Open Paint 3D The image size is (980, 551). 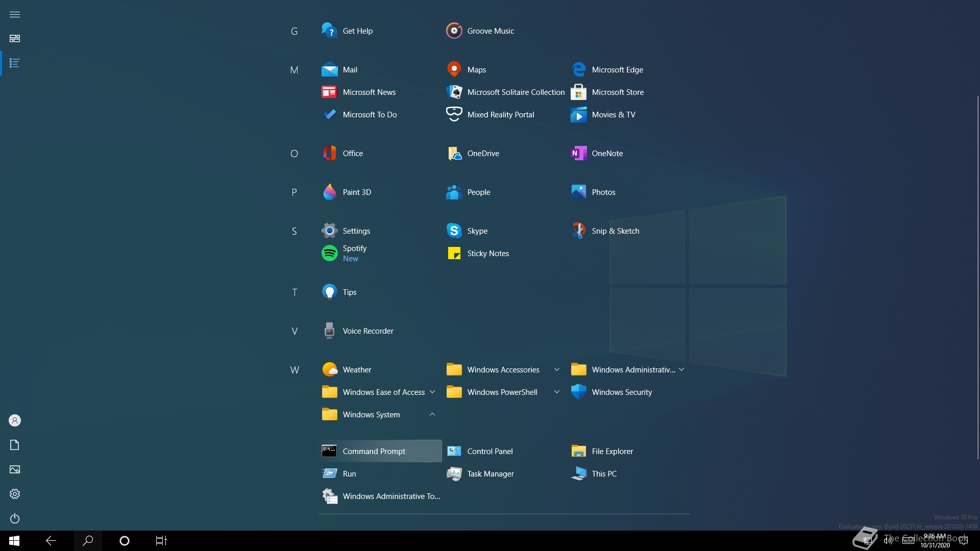click(x=380, y=192)
